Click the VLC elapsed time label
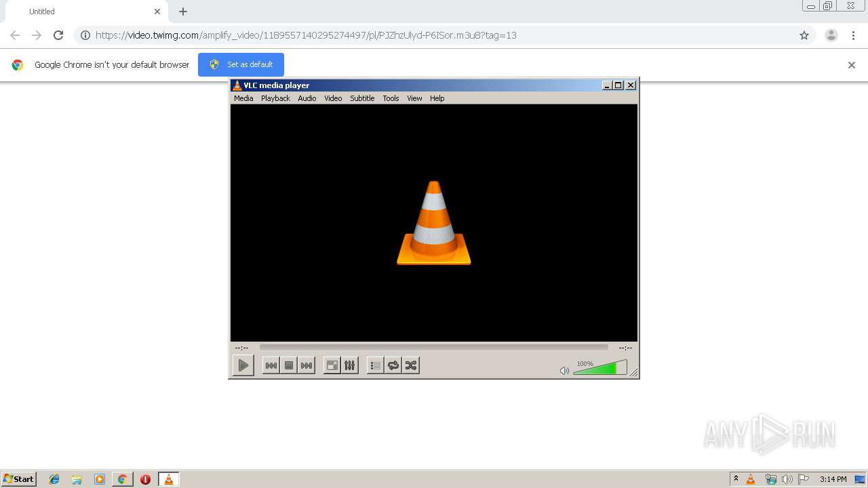The width and height of the screenshot is (868, 488). click(x=241, y=348)
